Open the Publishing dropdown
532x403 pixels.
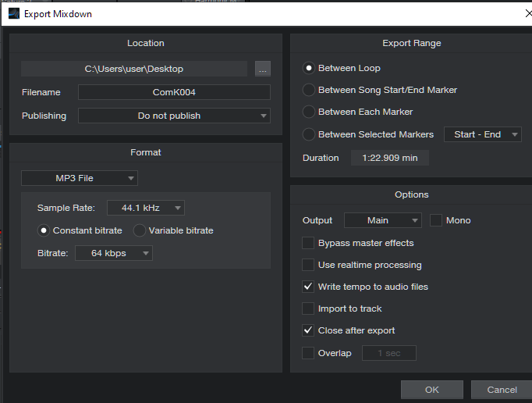pyautogui.click(x=174, y=116)
